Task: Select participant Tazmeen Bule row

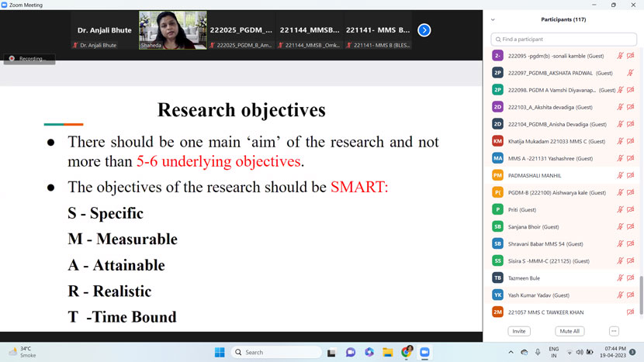Action: pos(563,278)
